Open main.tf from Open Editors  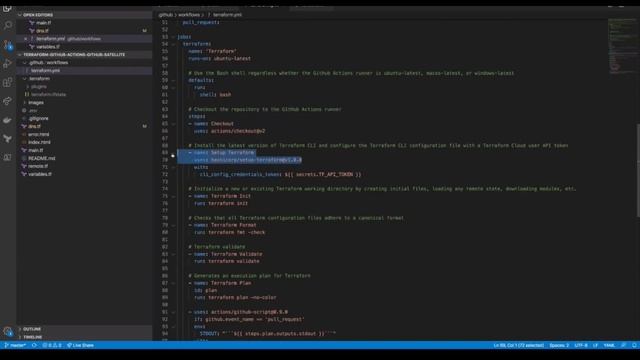click(x=43, y=23)
